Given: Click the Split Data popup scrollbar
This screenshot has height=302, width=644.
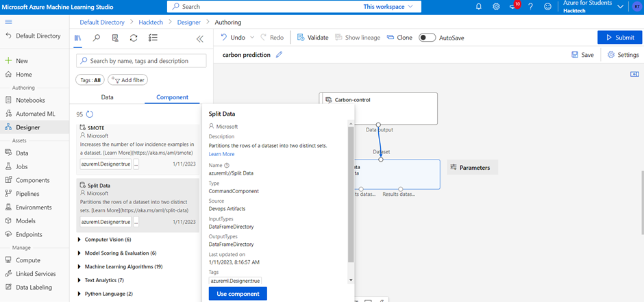Looking at the screenshot, I should 350,194.
